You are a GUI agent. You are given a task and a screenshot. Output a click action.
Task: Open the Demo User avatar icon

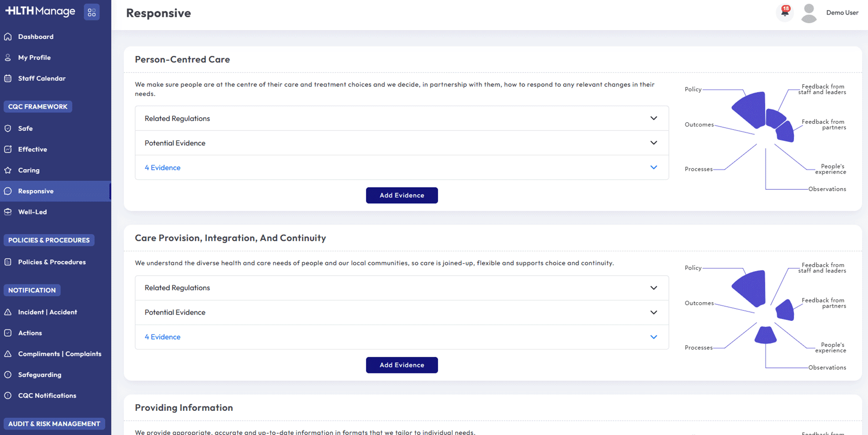809,13
